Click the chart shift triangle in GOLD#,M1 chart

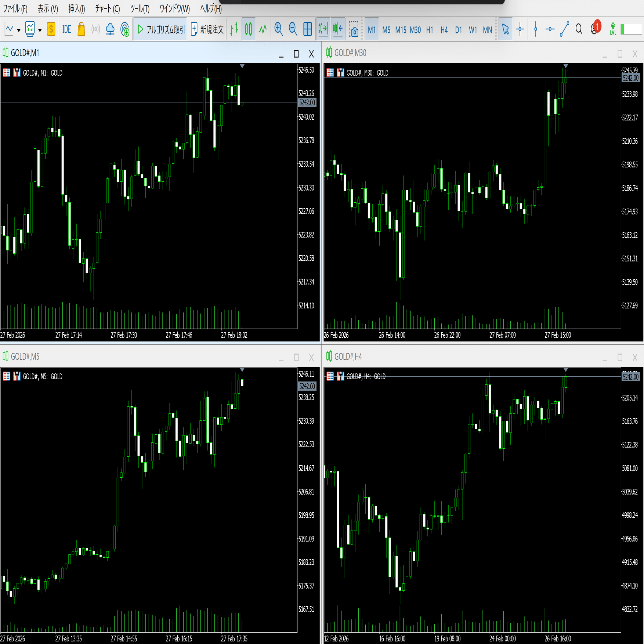pos(242,66)
